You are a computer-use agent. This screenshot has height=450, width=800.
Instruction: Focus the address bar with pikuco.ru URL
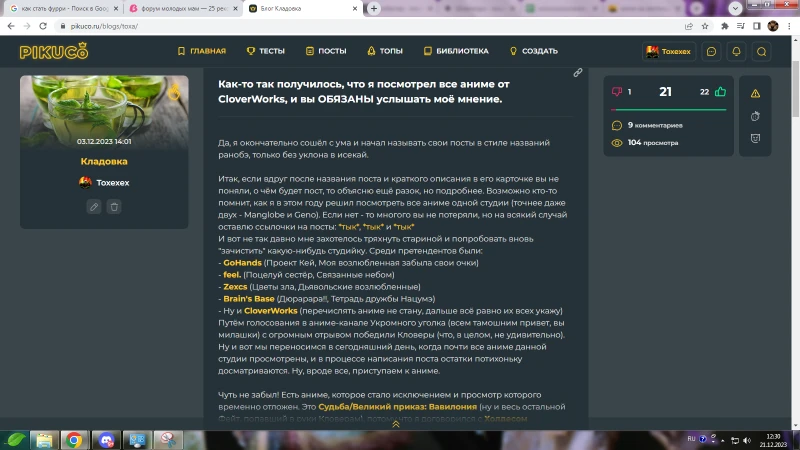[x=367, y=26]
